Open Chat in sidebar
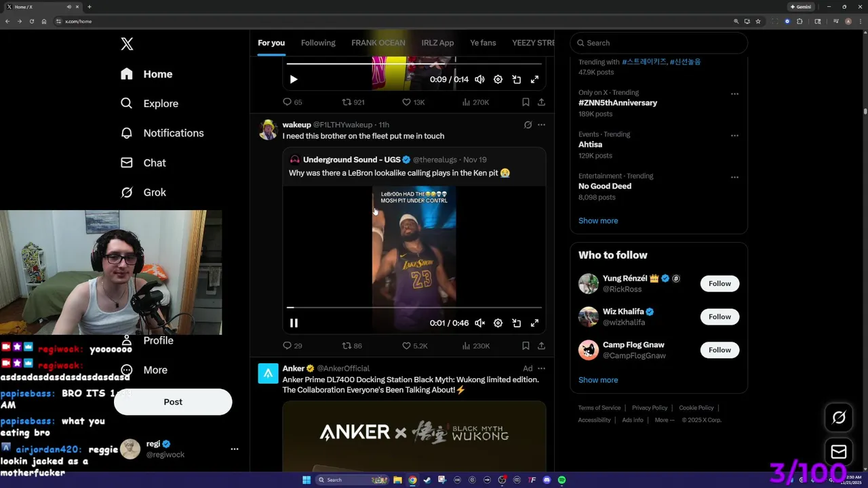 144,163
